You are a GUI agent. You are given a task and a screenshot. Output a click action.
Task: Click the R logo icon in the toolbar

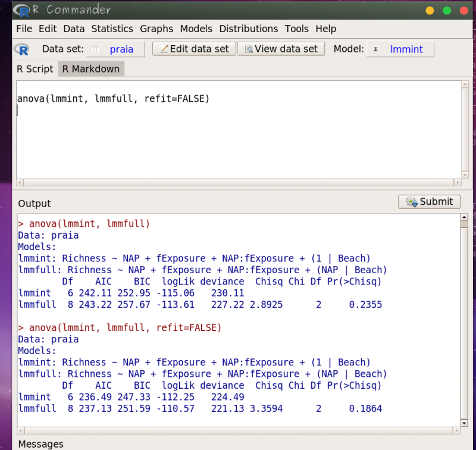23,49
